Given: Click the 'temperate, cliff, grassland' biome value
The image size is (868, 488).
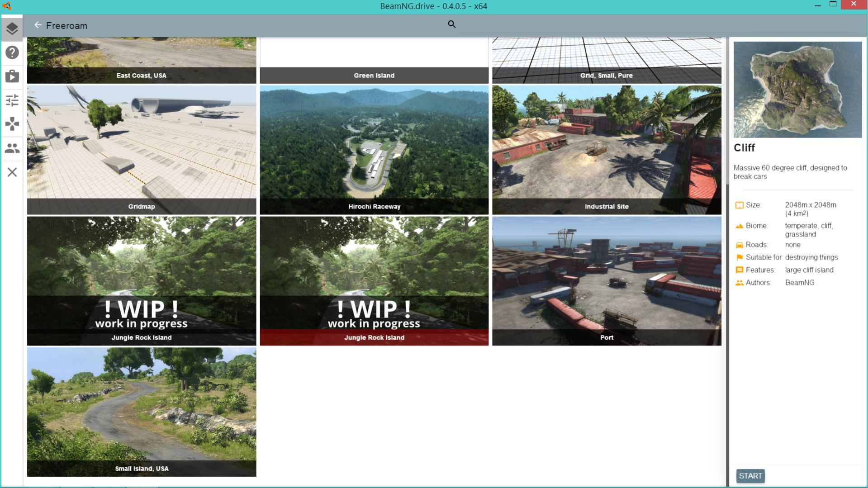Looking at the screenshot, I should coord(809,230).
